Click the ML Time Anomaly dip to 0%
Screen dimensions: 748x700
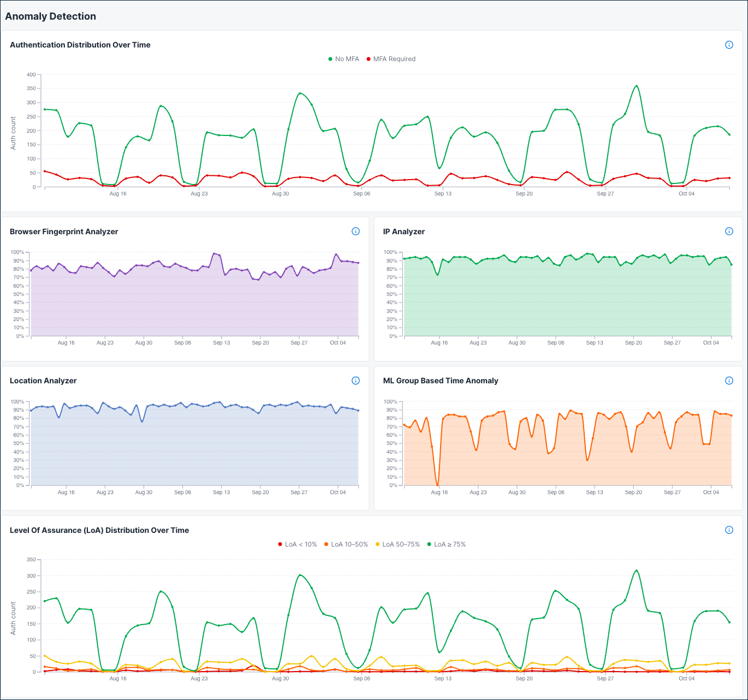tap(437, 484)
